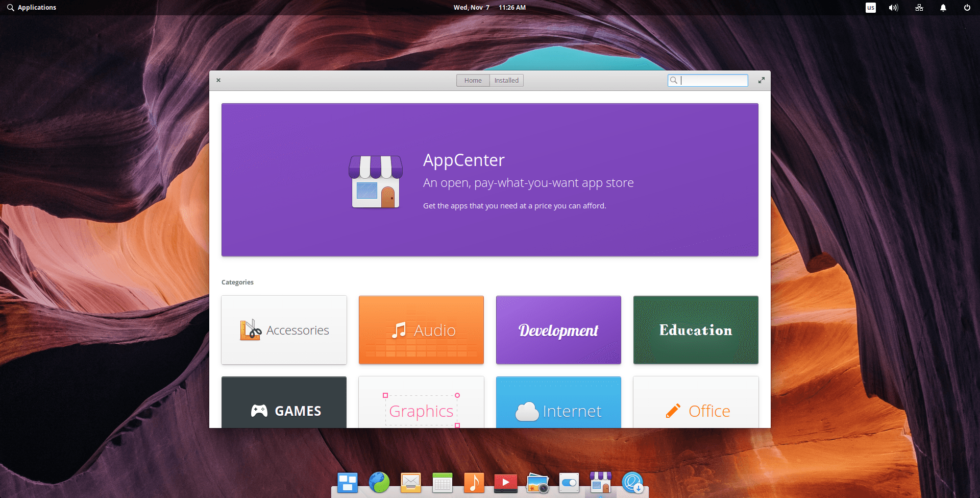Open the Development category
This screenshot has width=980, height=498.
558,330
